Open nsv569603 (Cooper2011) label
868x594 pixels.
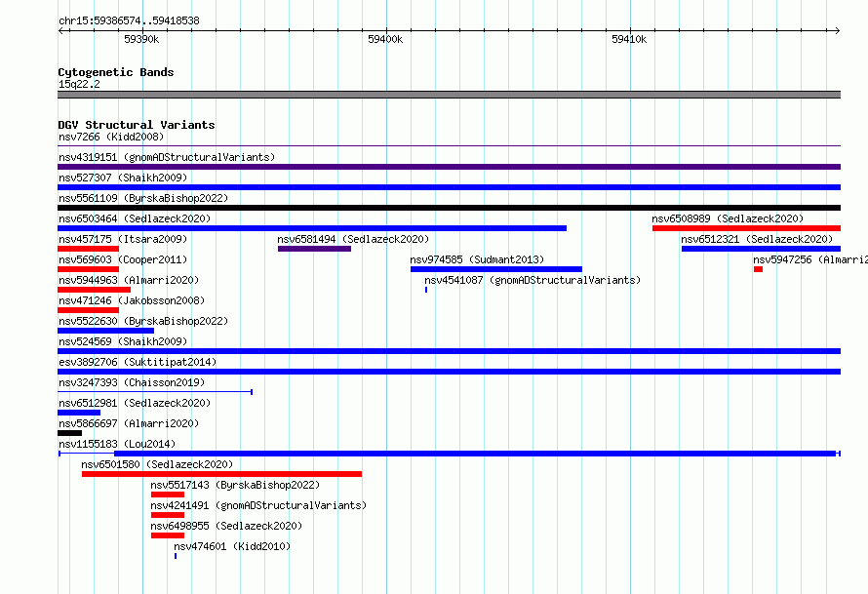click(123, 259)
